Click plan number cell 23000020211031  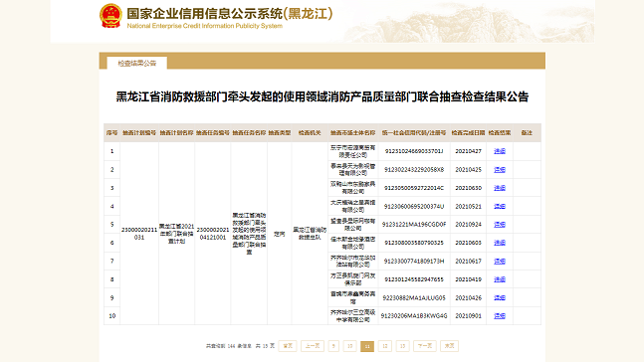pyautogui.click(x=139, y=234)
